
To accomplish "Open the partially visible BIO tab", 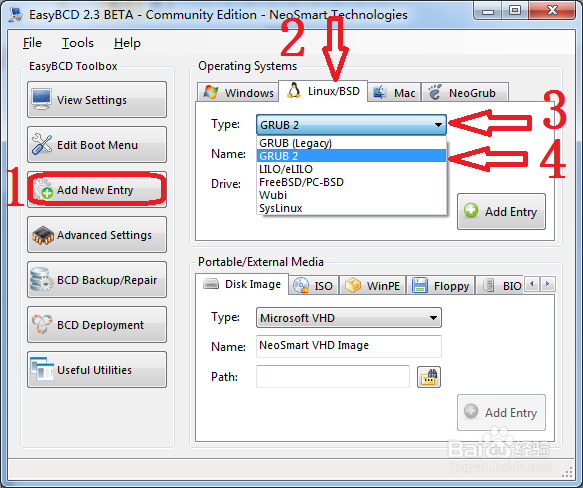I will tap(500, 285).
